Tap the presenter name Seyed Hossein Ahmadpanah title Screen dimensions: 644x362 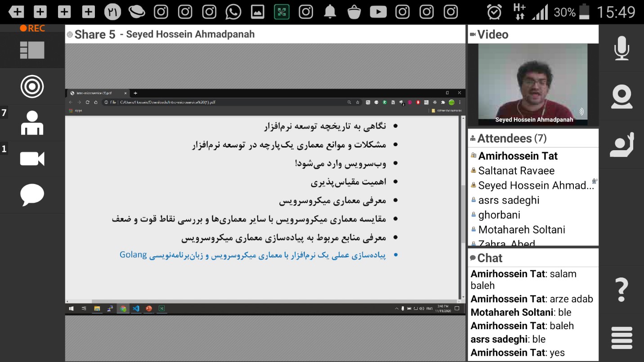(x=190, y=34)
